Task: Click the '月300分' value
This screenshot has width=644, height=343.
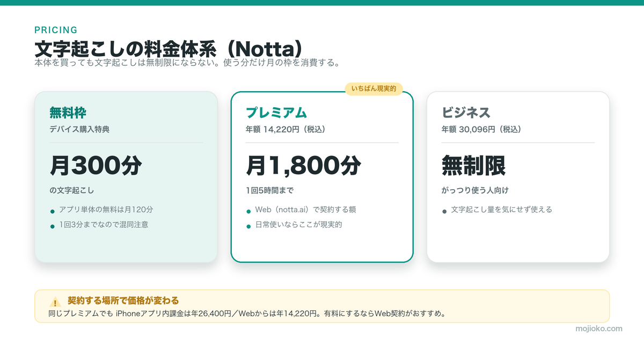Action: tap(96, 166)
